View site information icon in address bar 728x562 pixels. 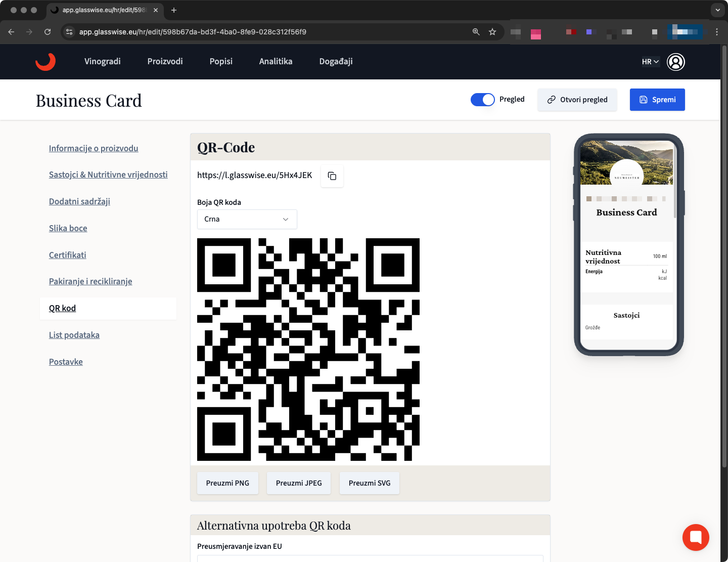pos(70,32)
